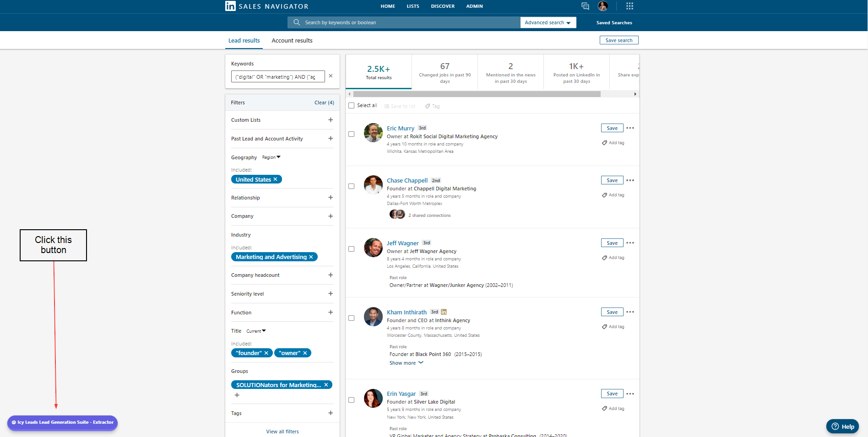Open the Geography Region dropdown
The width and height of the screenshot is (868, 437).
(271, 157)
